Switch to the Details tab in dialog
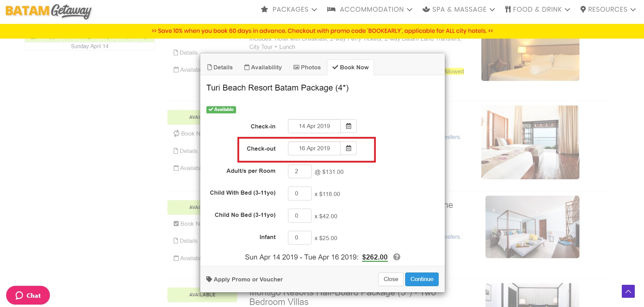Viewport: 644px width, 307px height. click(220, 67)
